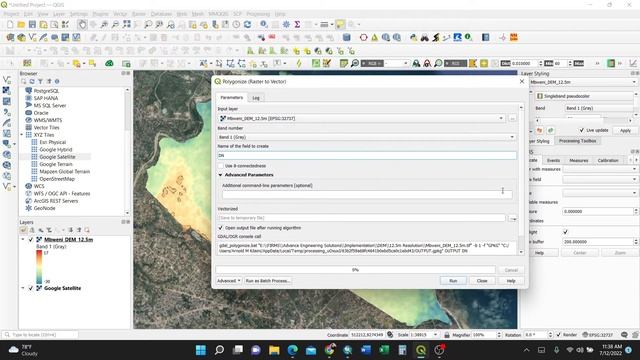This screenshot has width=640, height=360.
Task: Open the Processing menu
Action: click(x=258, y=14)
